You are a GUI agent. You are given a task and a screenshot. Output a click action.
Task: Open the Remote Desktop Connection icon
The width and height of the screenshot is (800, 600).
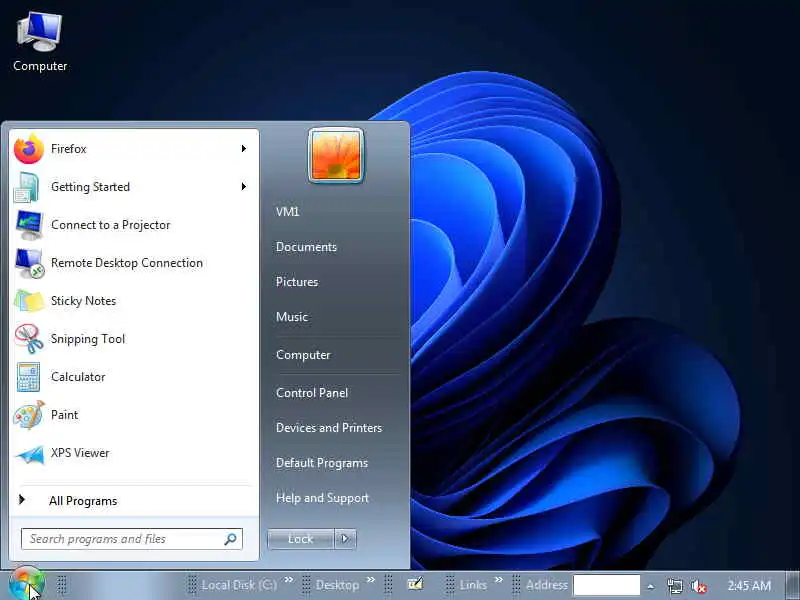coord(29,263)
